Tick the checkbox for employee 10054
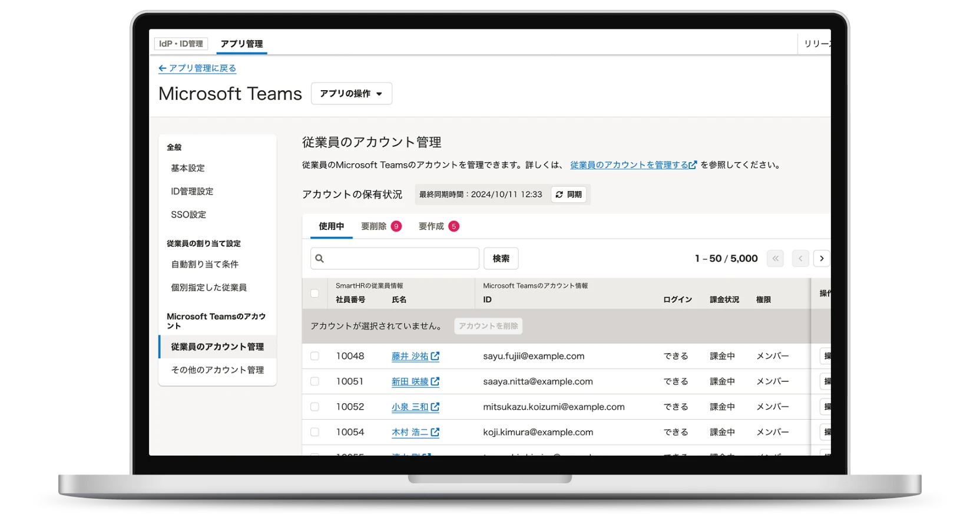The width and height of the screenshot is (980, 514). pyautogui.click(x=314, y=432)
